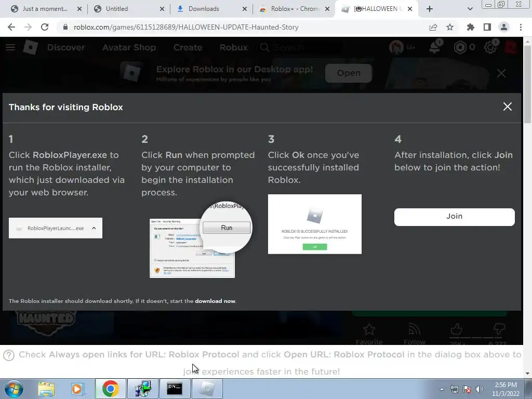This screenshot has height=399, width=532.
Task: Open the Discover menu item
Action: (66, 47)
